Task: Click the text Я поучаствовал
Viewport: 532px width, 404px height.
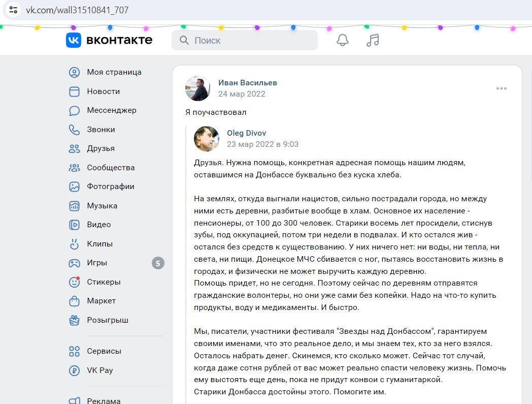Action: pyautogui.click(x=216, y=112)
